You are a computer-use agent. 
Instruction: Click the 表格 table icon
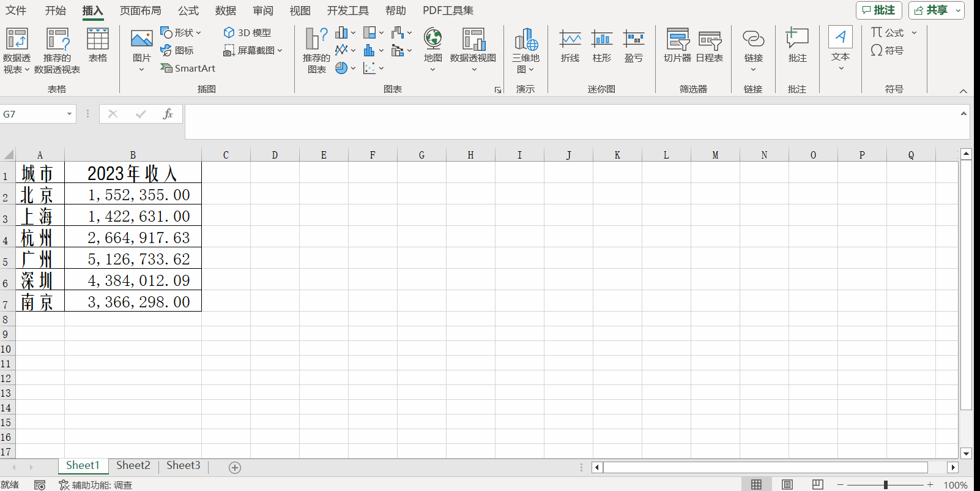(x=97, y=45)
